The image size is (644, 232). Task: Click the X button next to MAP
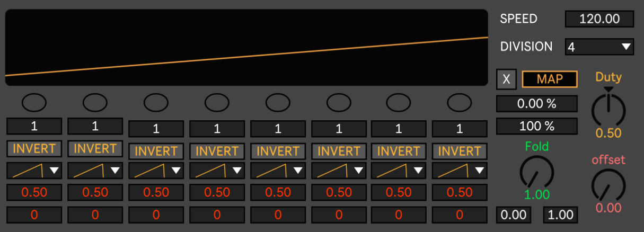point(506,79)
